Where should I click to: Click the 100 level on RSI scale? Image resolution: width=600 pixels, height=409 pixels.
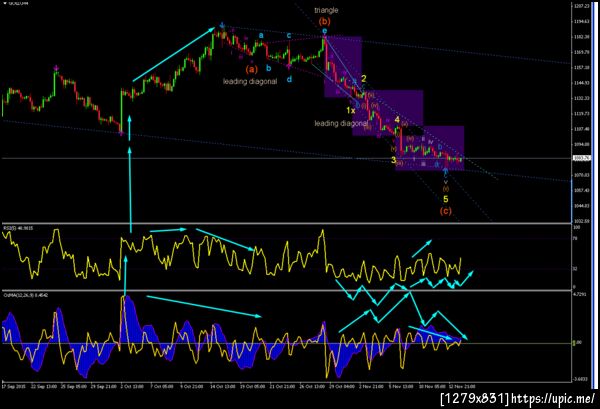coord(577,227)
